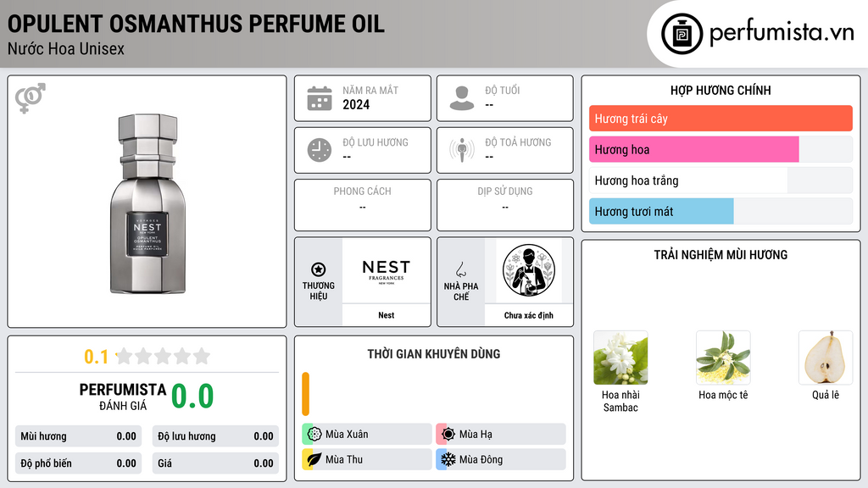Click the nose icon above Nhà pha chế

click(x=460, y=269)
